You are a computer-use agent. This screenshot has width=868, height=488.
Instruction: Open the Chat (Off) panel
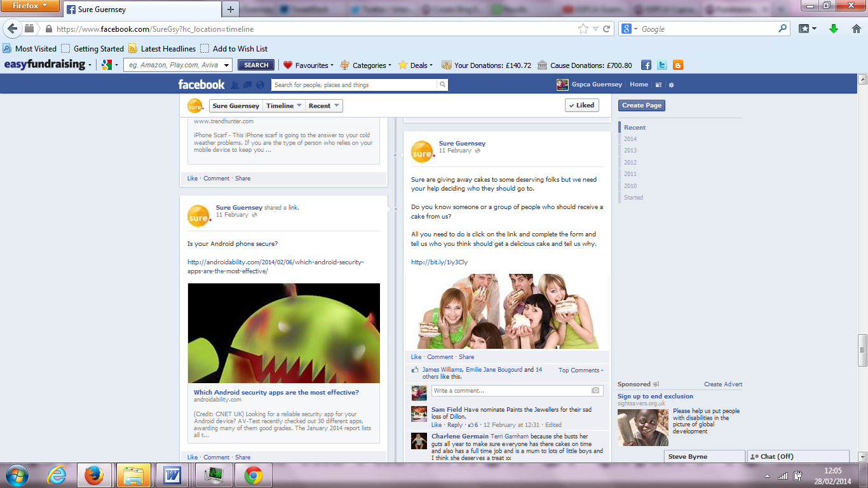(x=798, y=456)
